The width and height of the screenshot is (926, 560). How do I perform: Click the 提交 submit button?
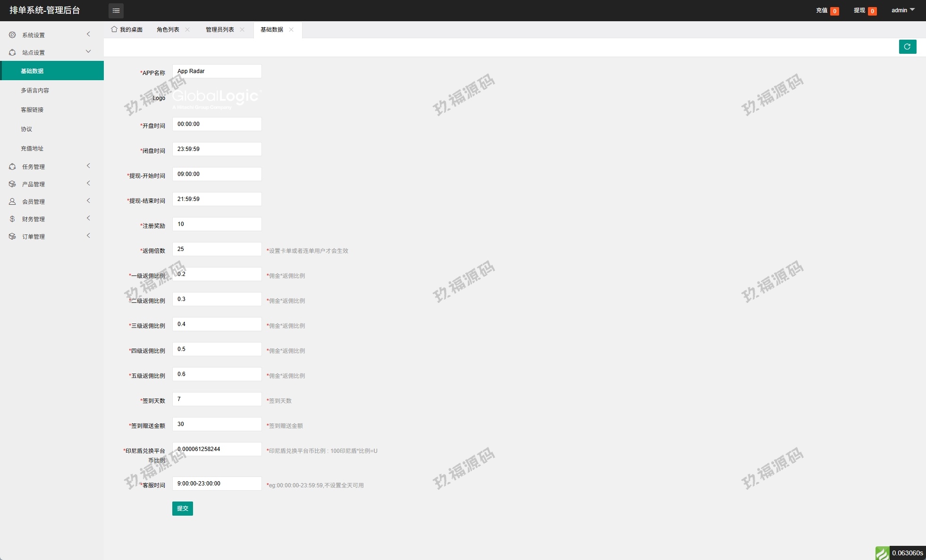182,508
